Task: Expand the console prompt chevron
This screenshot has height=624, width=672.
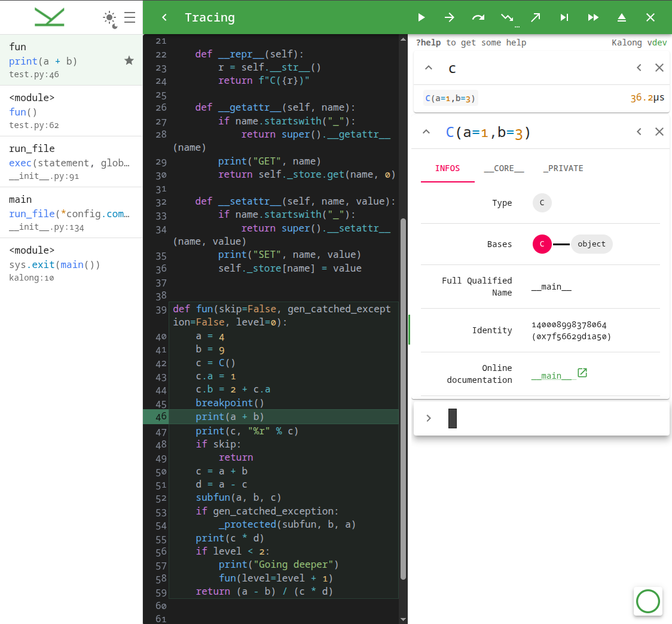Action: tap(428, 418)
